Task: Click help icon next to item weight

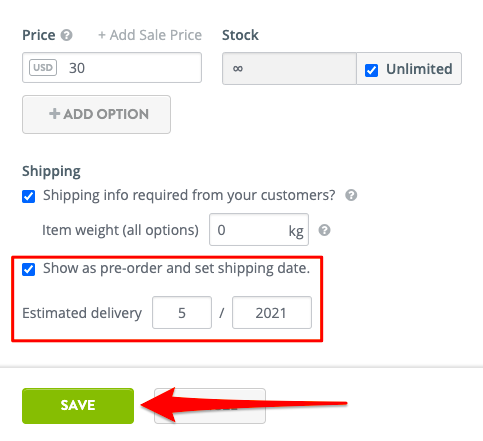Action: pos(324,230)
